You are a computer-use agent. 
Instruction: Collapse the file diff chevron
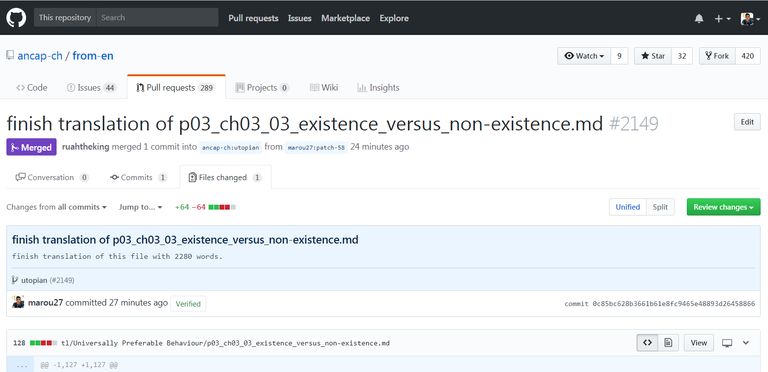[746, 343]
